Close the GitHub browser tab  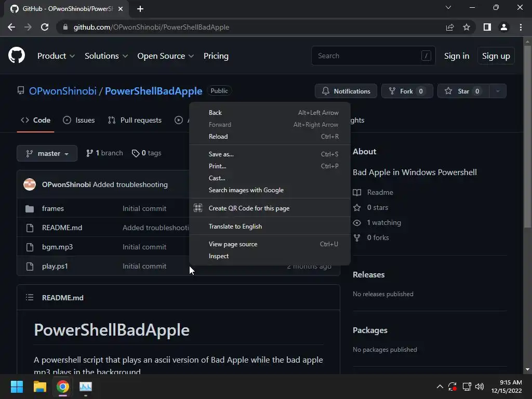coord(121,9)
